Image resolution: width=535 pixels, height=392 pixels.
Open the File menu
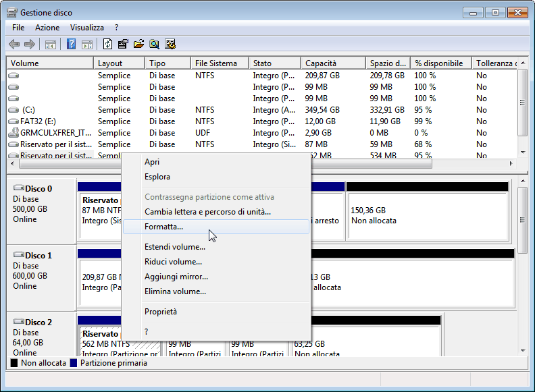pos(18,28)
